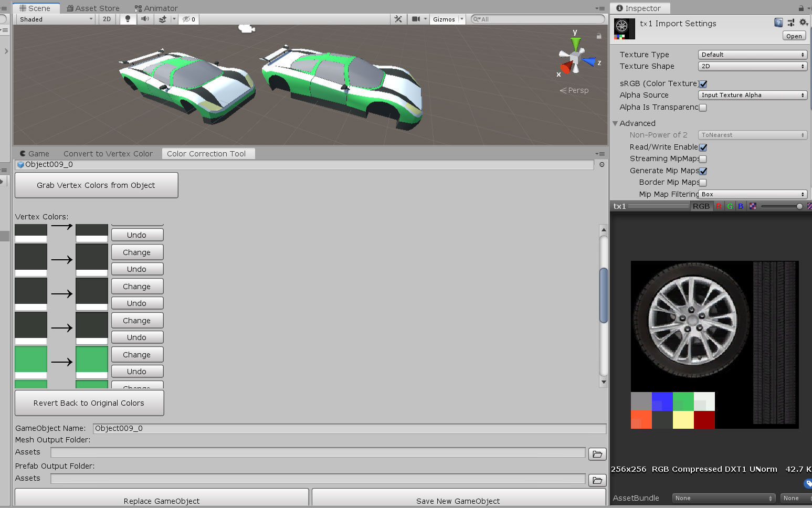Click Grab Vertex Colors from Object
The height and width of the screenshot is (508, 812).
coord(96,185)
